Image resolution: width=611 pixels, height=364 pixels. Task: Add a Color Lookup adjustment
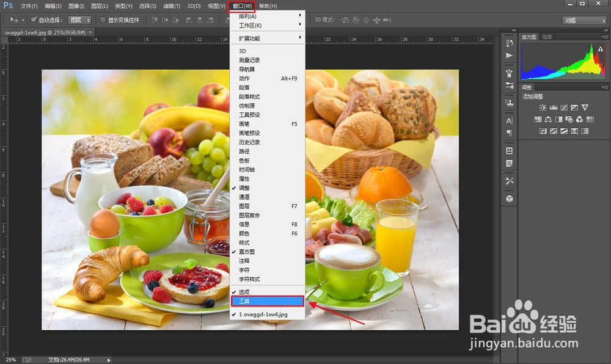pyautogui.click(x=590, y=119)
